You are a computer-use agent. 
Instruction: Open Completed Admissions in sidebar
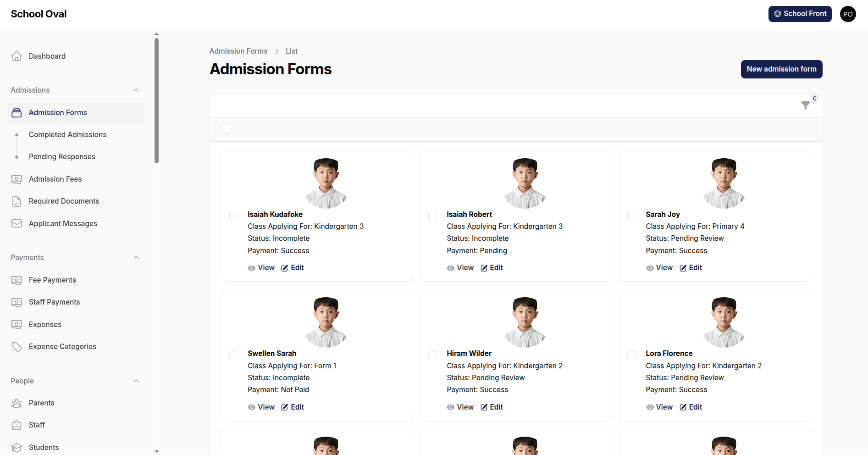coord(76,134)
